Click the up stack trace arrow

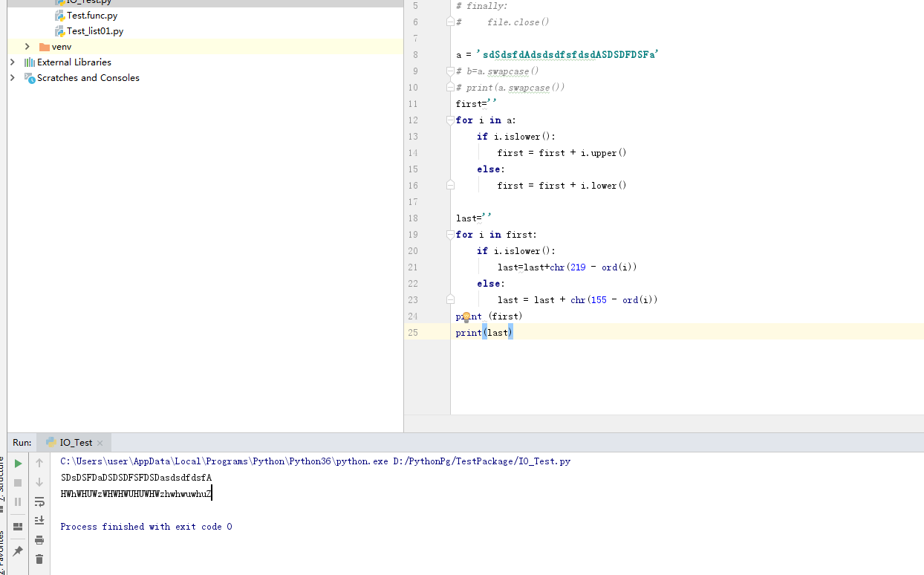39,463
